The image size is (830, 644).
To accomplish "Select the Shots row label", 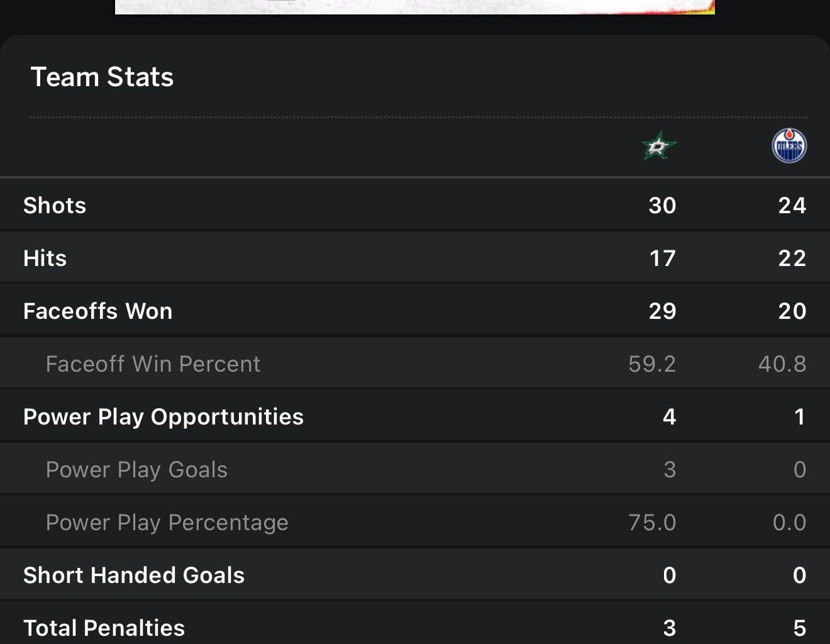I will pos(55,206).
